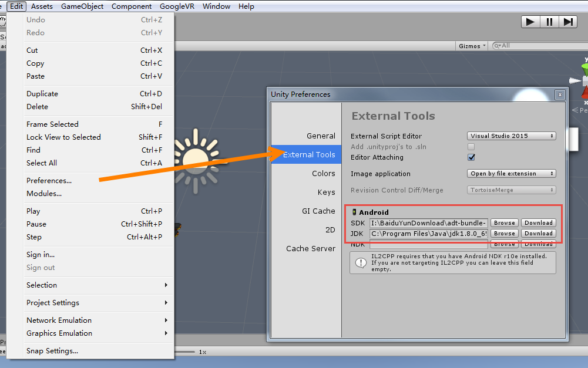Select Cut in the Edit menu
588x368 pixels.
(x=99, y=50)
